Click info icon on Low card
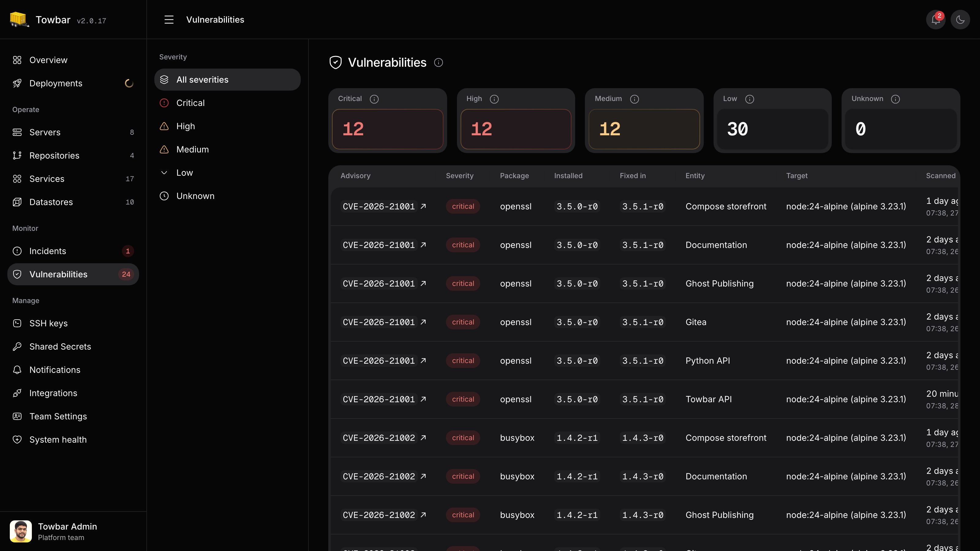980x551 pixels. (x=749, y=99)
